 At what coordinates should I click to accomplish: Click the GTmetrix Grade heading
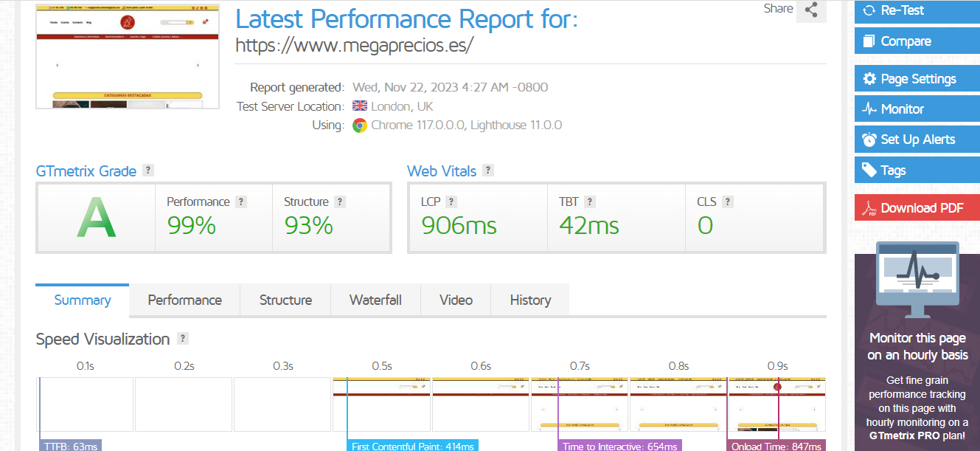pyautogui.click(x=86, y=171)
